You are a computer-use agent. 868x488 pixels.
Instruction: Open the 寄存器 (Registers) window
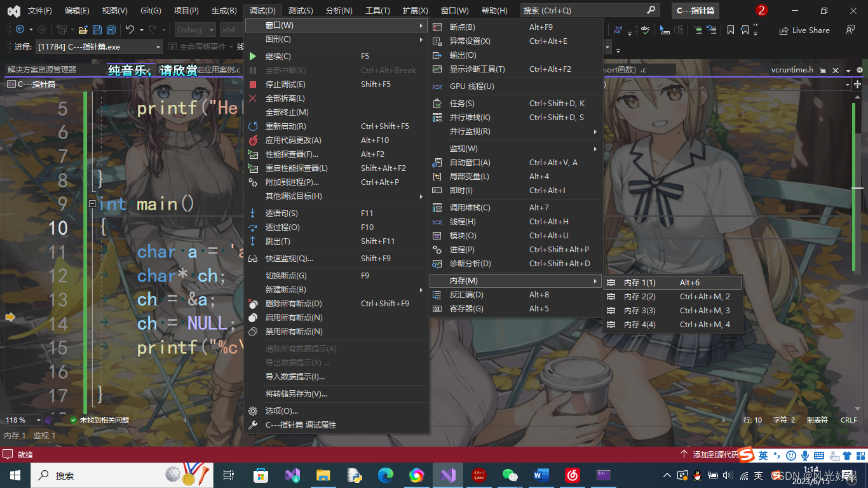pos(515,309)
